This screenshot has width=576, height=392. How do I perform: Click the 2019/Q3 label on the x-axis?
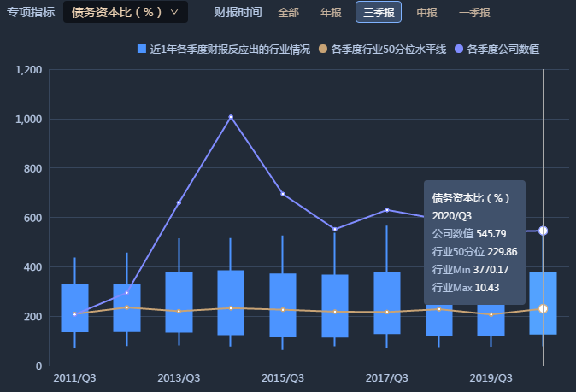pos(491,377)
